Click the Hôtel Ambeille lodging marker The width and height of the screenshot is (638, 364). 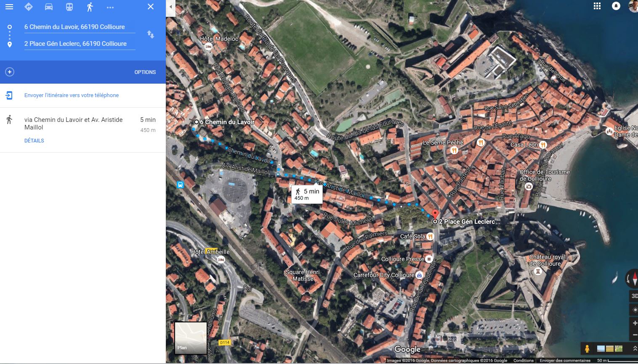click(221, 260)
